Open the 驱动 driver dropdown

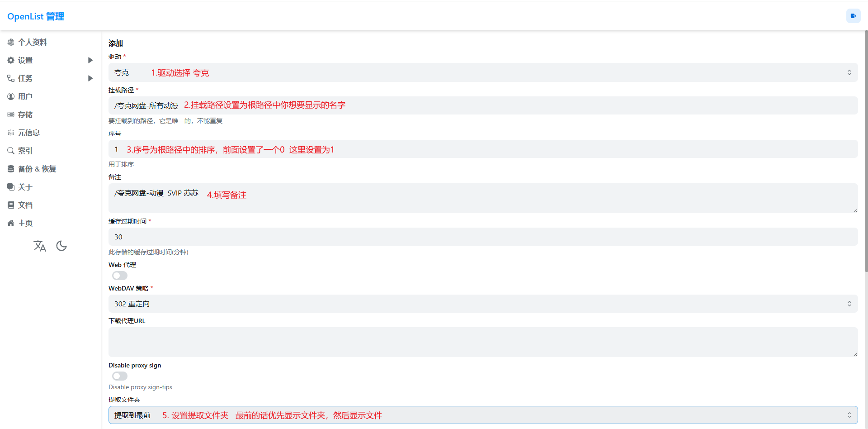pyautogui.click(x=483, y=72)
